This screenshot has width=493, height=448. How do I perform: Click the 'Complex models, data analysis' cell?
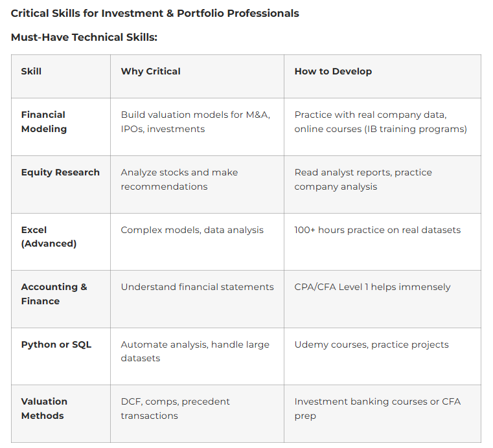(x=192, y=230)
